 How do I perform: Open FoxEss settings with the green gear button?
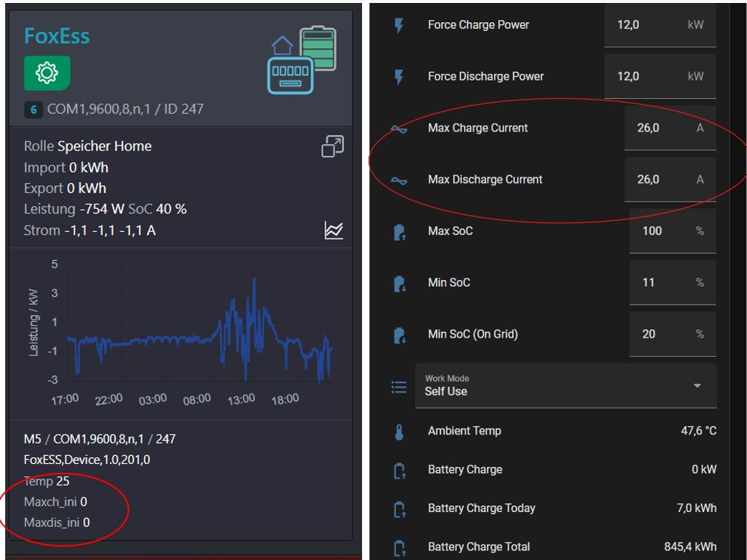tap(47, 73)
